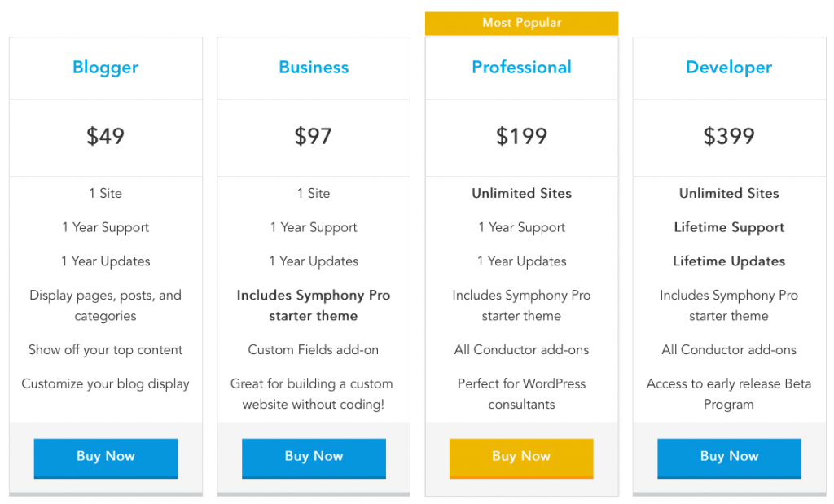Click the yellow Buy Now under Professional
This screenshot has height=504, width=834.
(x=521, y=458)
